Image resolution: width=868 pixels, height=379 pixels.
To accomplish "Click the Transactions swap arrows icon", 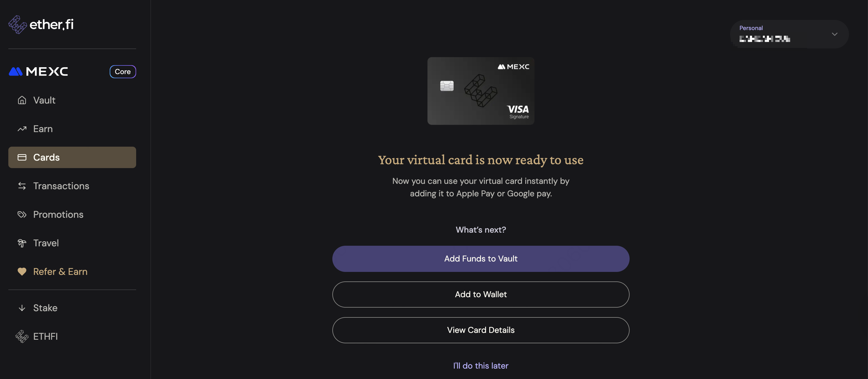I will click(22, 186).
